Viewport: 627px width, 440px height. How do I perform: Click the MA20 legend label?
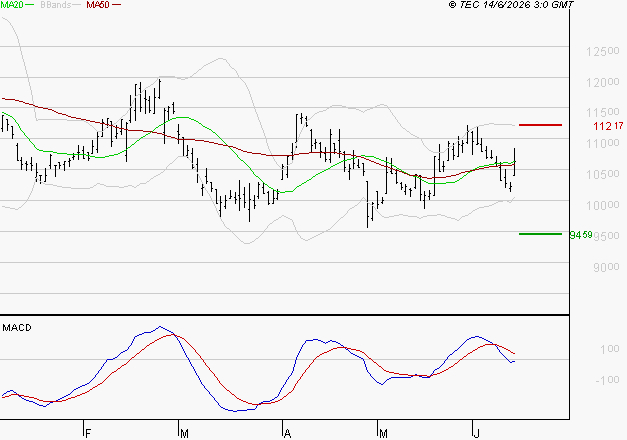[12, 5]
